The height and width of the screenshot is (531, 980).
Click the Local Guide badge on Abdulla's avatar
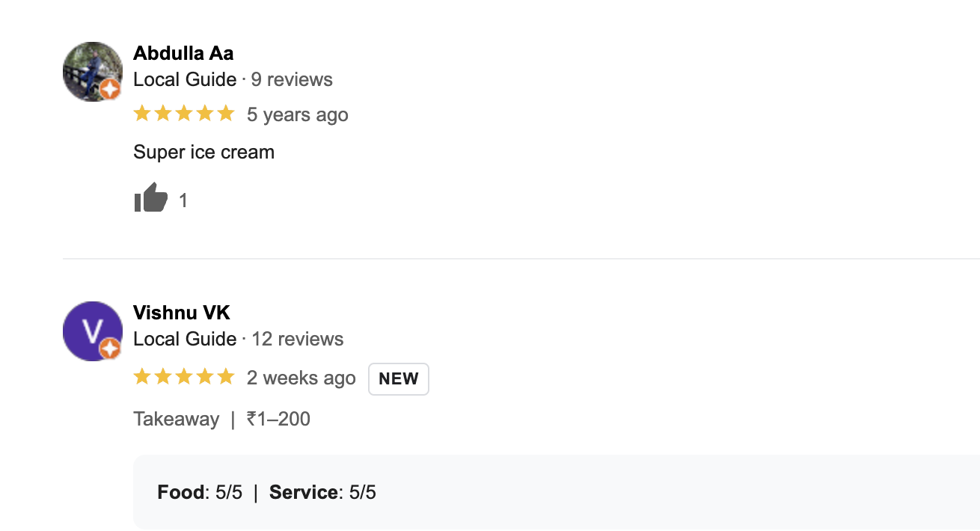pyautogui.click(x=111, y=90)
